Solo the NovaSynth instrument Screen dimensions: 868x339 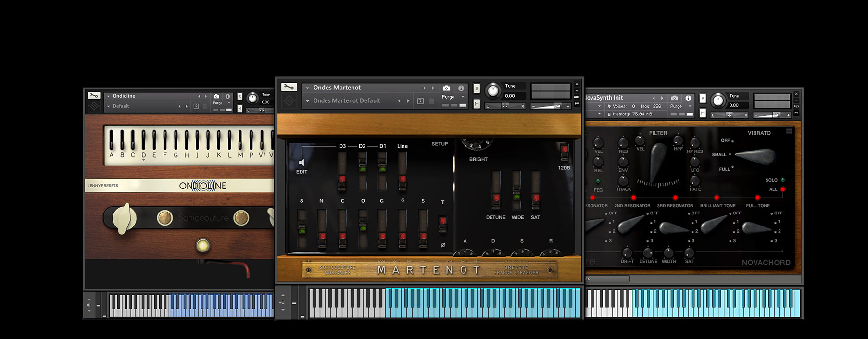[x=703, y=99]
